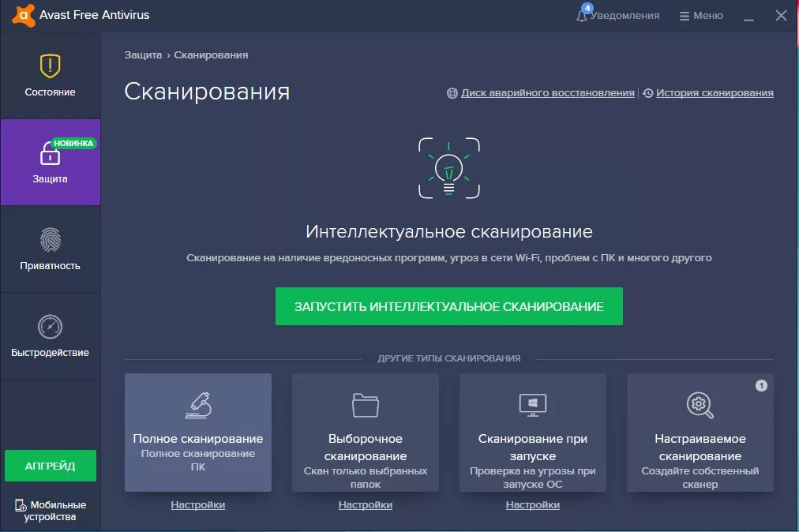
Task: Click the magnifier gear custom scan icon
Action: pos(700,405)
